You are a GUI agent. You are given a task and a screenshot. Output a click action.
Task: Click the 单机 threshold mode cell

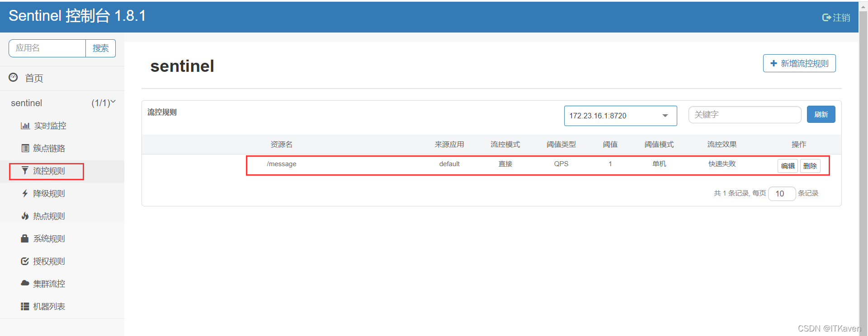coord(659,164)
